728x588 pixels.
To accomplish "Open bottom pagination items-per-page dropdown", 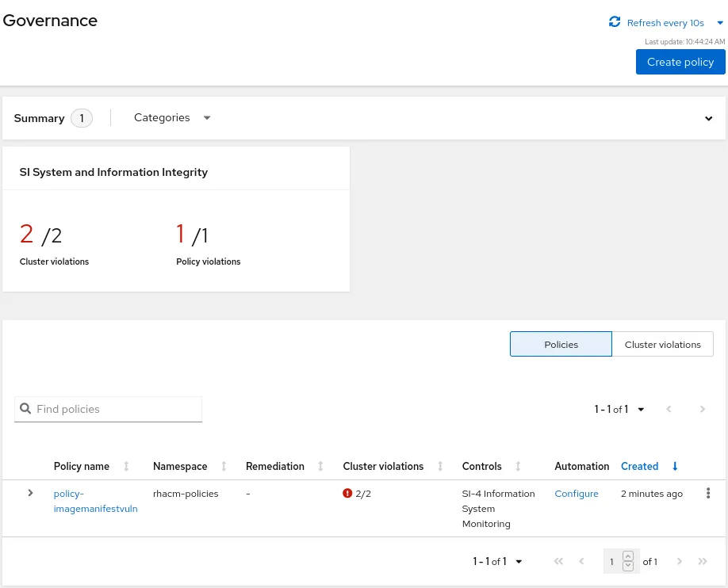I will pyautogui.click(x=519, y=562).
